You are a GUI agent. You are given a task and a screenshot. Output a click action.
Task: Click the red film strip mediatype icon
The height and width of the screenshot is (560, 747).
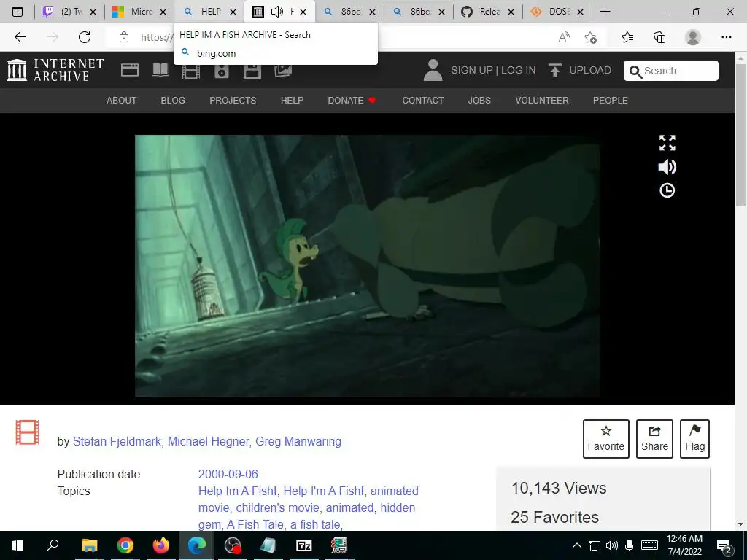27,432
